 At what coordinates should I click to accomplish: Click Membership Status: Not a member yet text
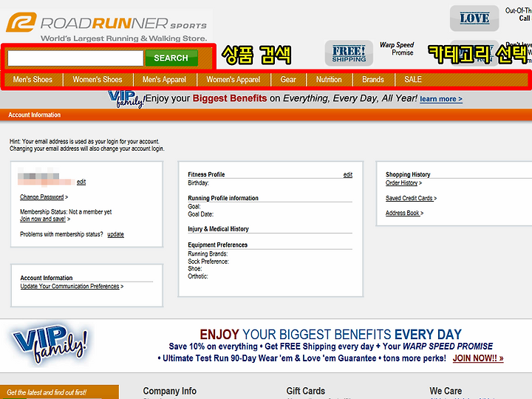click(66, 212)
